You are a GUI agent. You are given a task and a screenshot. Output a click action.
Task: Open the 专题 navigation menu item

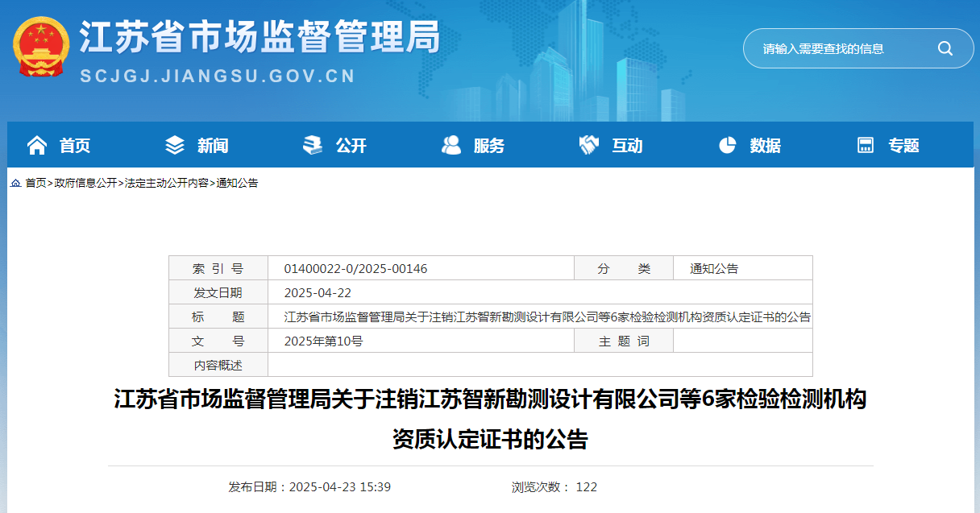(904, 146)
